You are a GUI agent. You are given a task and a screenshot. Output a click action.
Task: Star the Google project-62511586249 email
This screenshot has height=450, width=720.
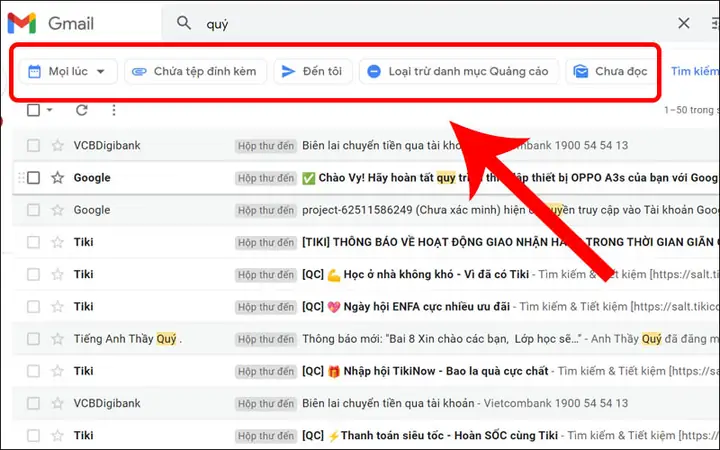point(57,210)
